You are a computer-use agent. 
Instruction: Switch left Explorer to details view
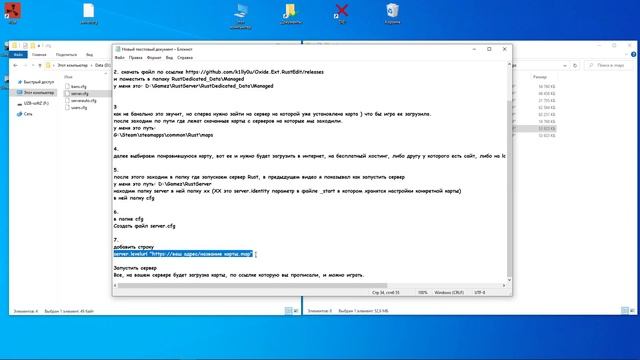coord(289,311)
